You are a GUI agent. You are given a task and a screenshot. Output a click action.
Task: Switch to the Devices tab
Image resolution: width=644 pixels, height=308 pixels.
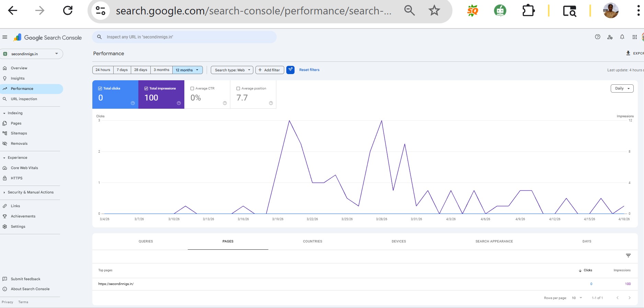tap(399, 241)
